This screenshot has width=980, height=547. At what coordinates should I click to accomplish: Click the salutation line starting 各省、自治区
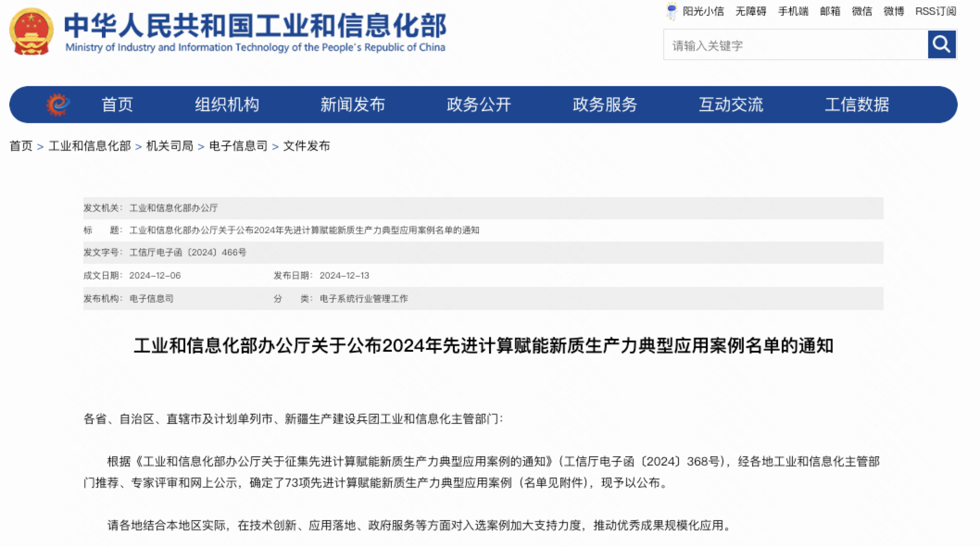pyautogui.click(x=293, y=419)
